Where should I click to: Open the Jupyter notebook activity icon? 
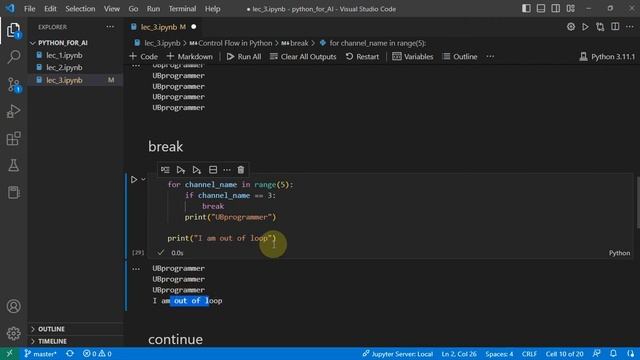click(x=13, y=192)
